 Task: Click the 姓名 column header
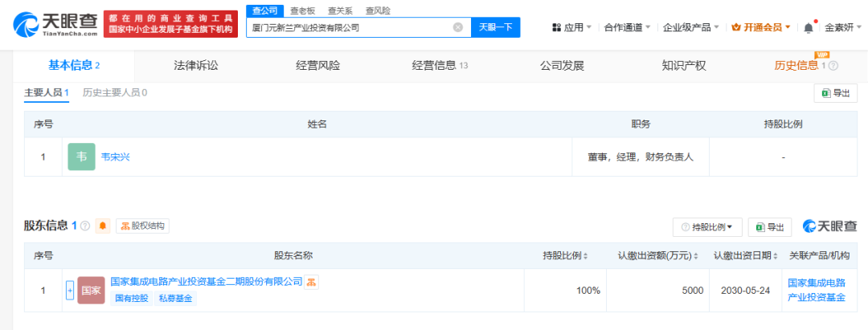(317, 124)
